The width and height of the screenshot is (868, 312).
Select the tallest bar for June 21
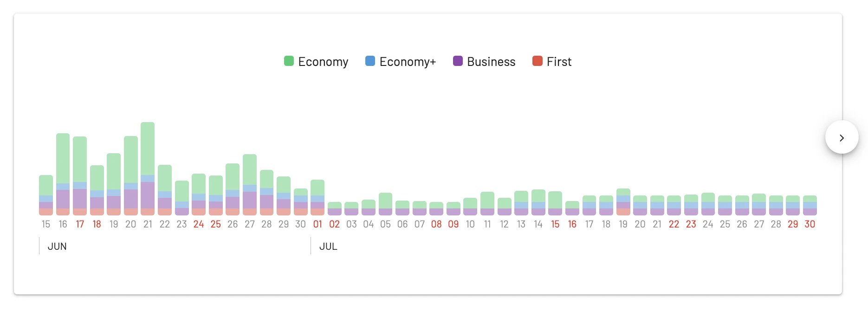pyautogui.click(x=148, y=169)
